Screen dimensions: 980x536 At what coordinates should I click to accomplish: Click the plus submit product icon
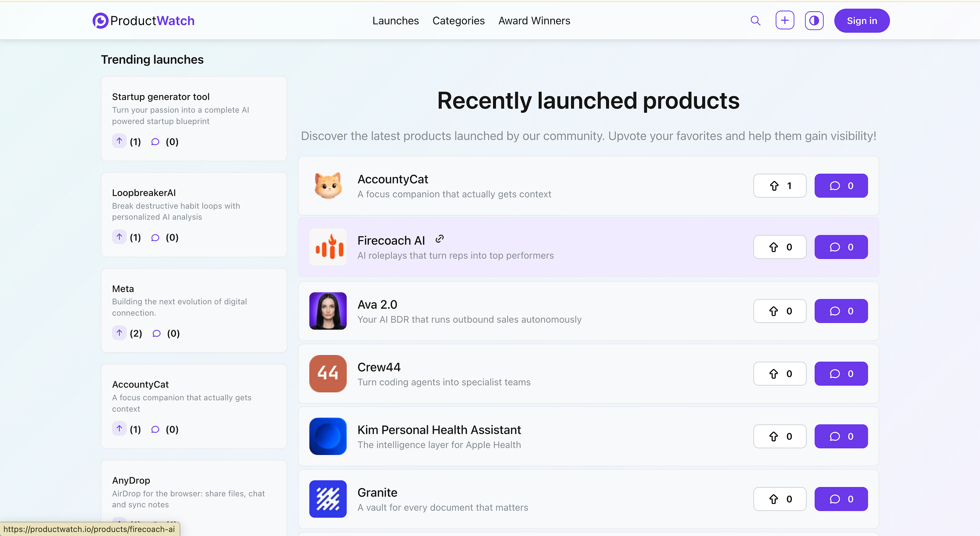pos(785,20)
